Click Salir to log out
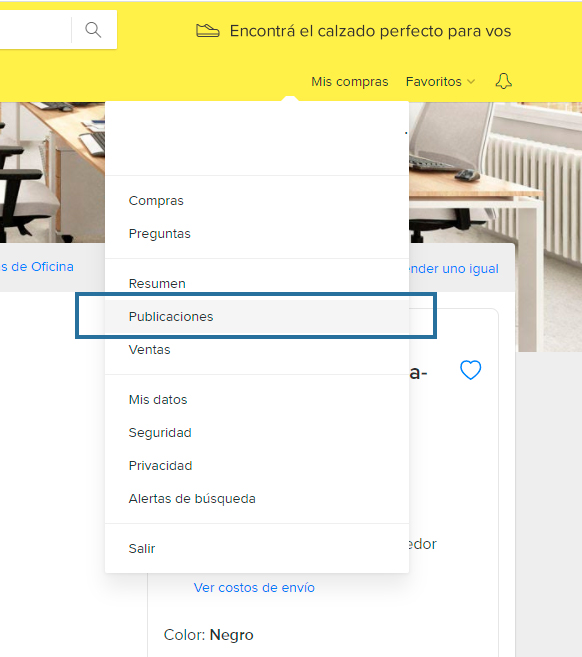The image size is (582, 657). pyautogui.click(x=257, y=548)
